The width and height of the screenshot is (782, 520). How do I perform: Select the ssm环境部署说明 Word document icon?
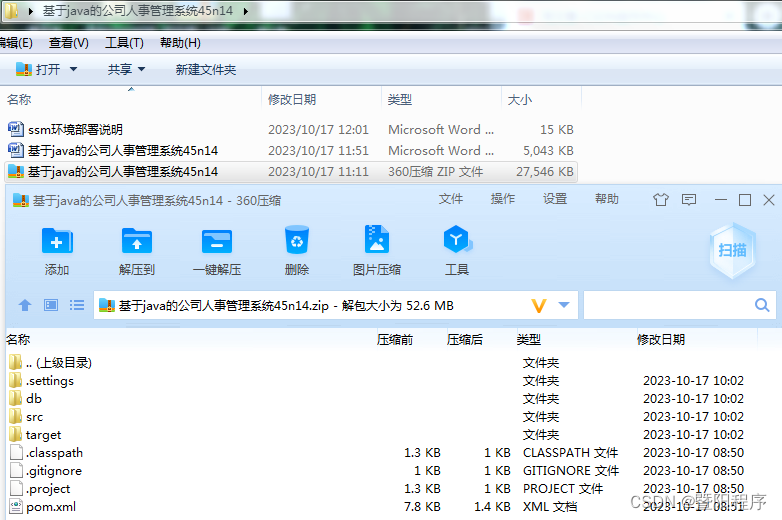[15, 129]
